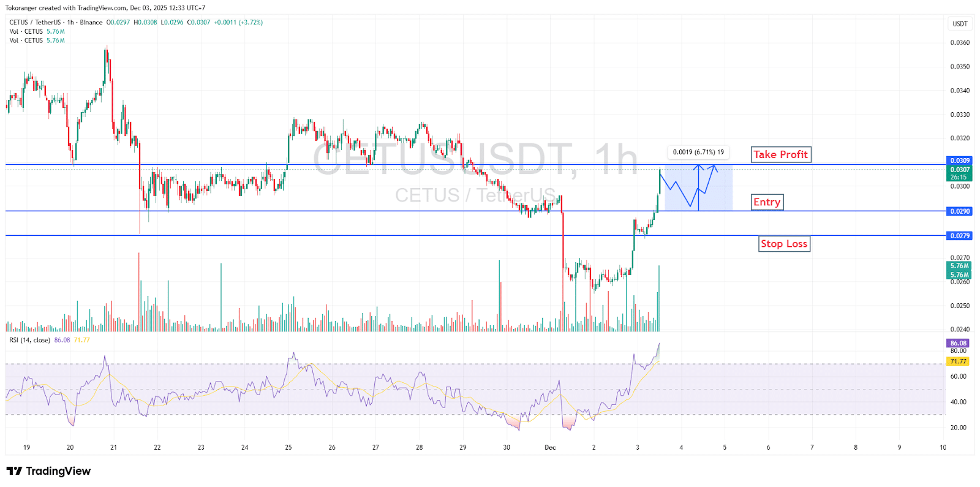Viewport: 980px width, 487px height.
Task: Click the date 25 on the time axis
Action: pos(288,447)
